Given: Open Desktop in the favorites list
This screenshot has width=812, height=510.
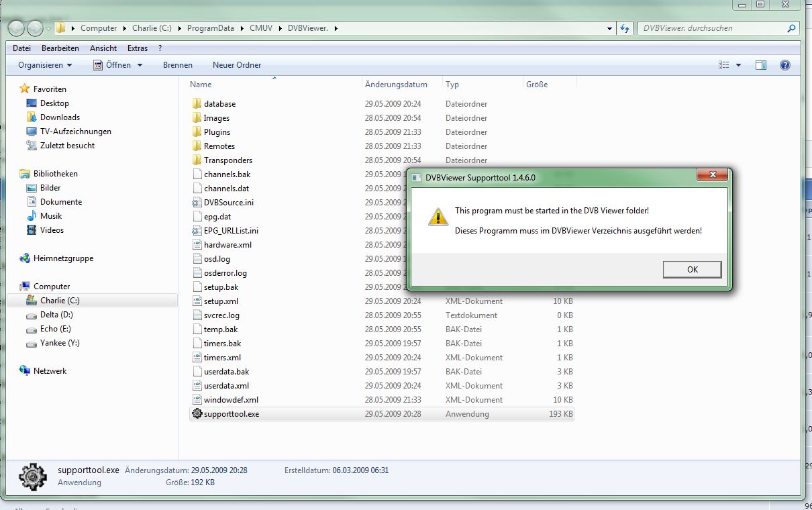Looking at the screenshot, I should click(54, 103).
